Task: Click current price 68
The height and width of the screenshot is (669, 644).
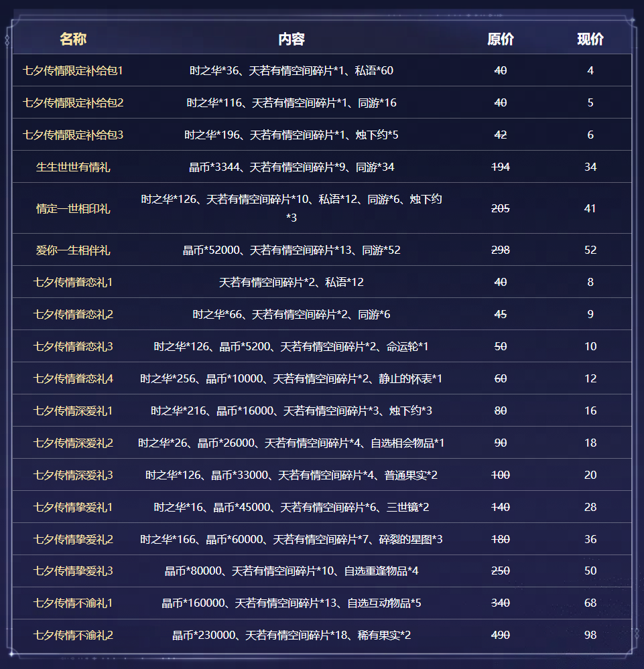Action: [590, 603]
